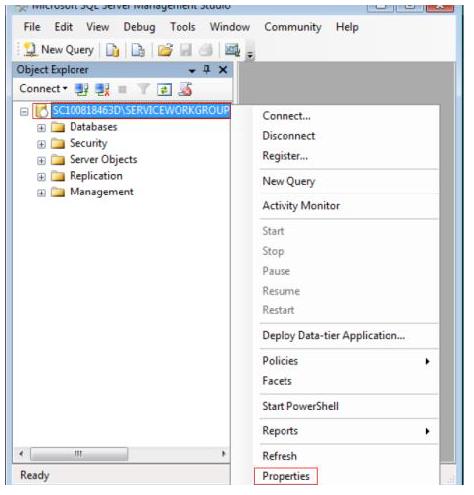Click the Activity Monitor icon in main toolbar
Image resolution: width=474 pixels, height=495 pixels.
tap(232, 50)
